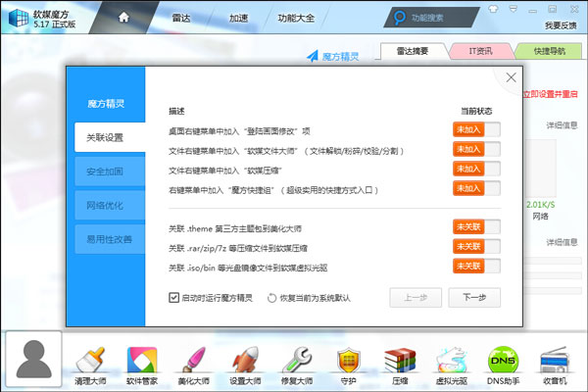
Task: Click 下一步 next button
Action: [x=475, y=297]
